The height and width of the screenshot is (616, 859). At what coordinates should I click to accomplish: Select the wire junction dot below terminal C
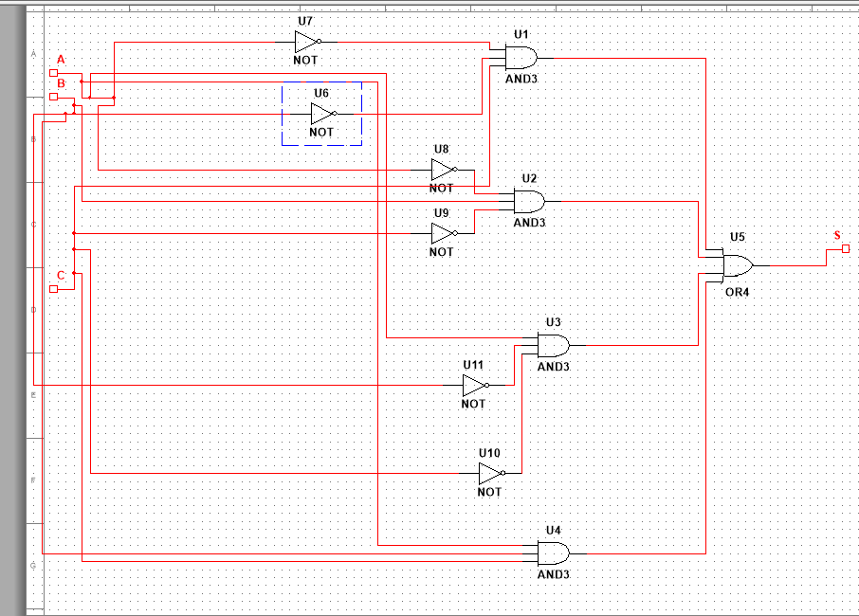[74, 275]
